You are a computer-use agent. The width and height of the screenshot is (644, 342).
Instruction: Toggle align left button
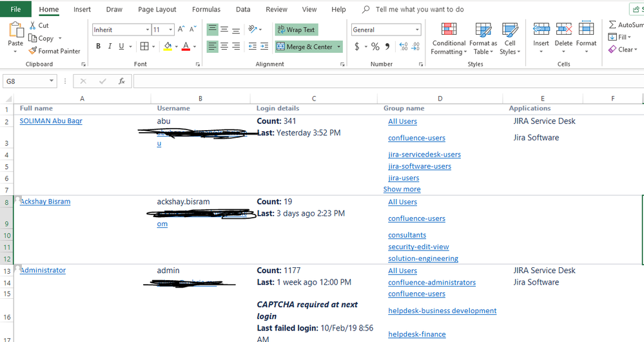click(x=212, y=46)
